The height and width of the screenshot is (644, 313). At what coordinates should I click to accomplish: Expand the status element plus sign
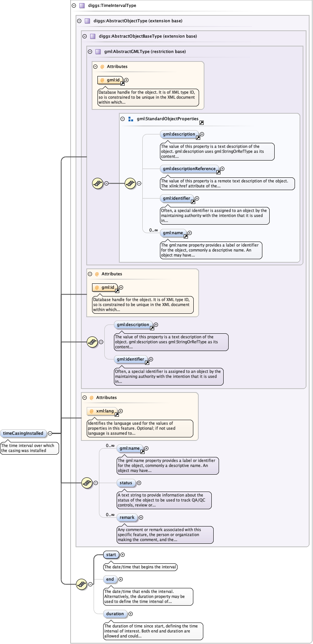point(139,483)
